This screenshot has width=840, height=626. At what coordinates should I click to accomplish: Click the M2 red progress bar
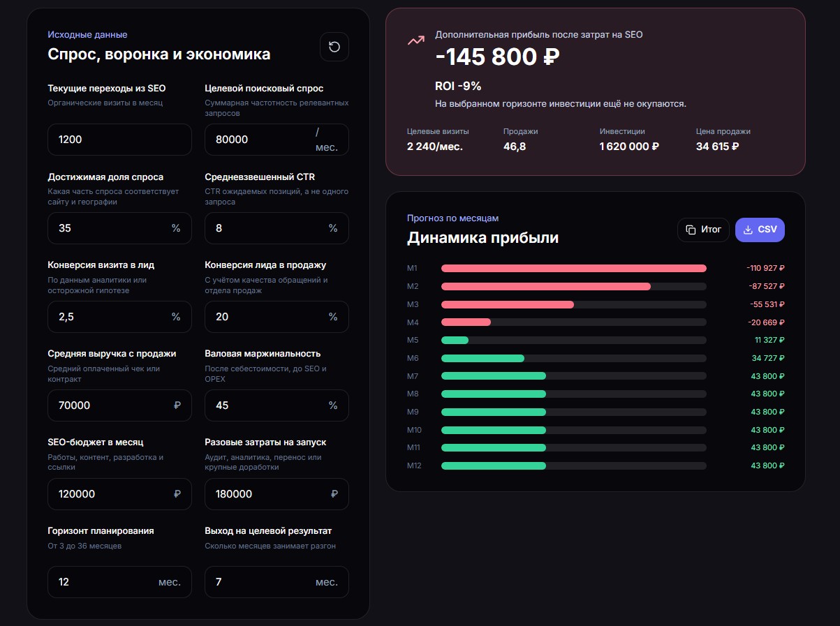coord(546,286)
